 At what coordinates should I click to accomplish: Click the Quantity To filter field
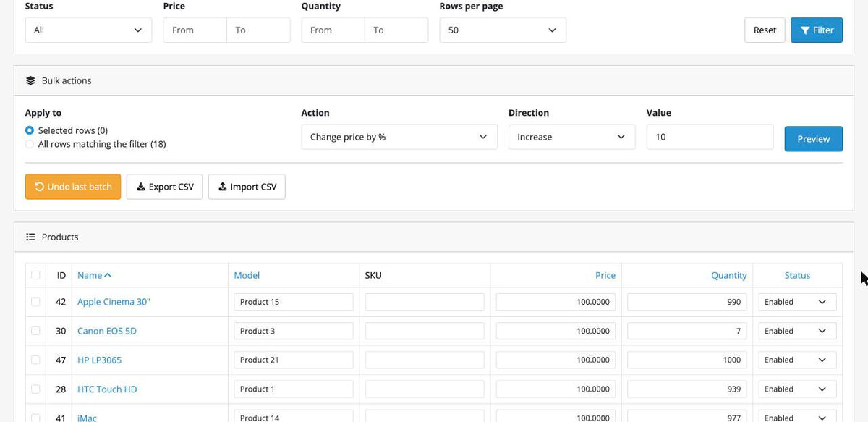(396, 30)
